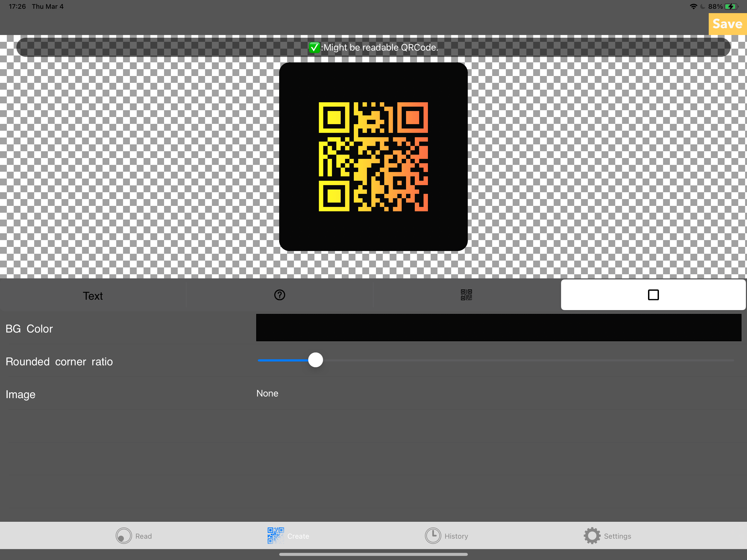The width and height of the screenshot is (747, 560).
Task: Tap the Settings gear icon
Action: point(592,536)
